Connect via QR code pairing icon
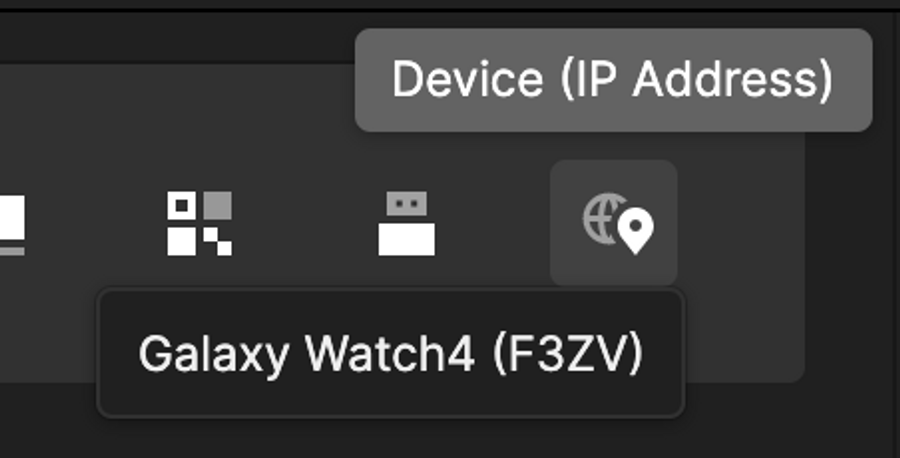Screen dimensions: 900x458 (x=200, y=223)
